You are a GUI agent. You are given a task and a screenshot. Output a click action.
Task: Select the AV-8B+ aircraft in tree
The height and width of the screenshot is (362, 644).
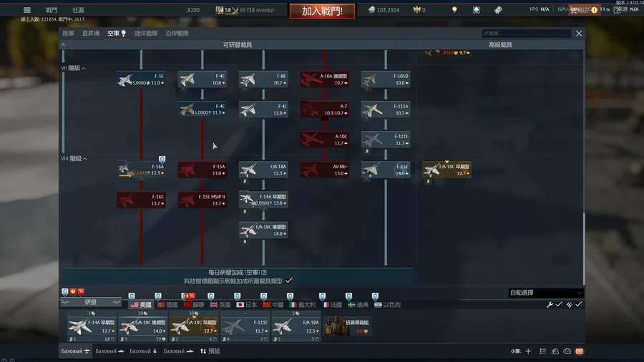coord(324,170)
